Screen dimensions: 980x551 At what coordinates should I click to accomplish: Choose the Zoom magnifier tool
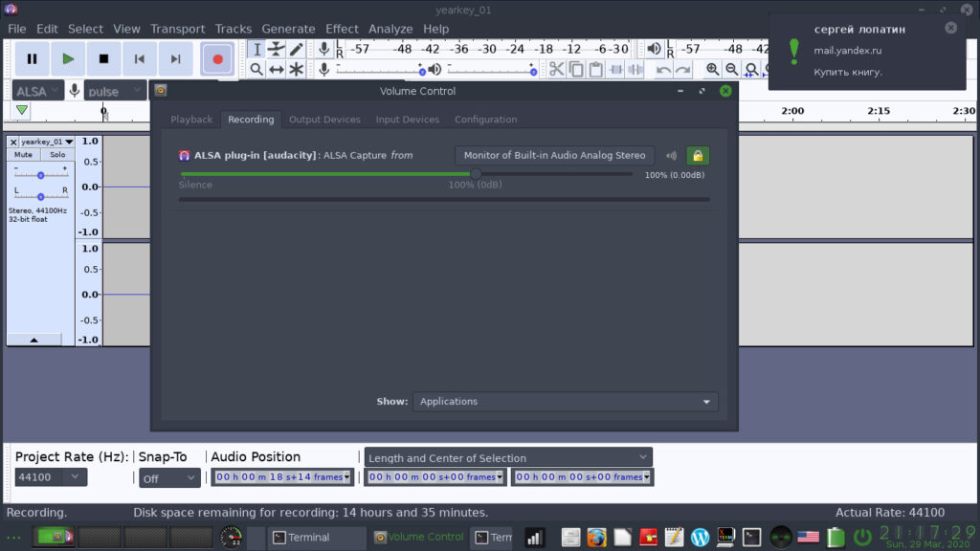[256, 69]
